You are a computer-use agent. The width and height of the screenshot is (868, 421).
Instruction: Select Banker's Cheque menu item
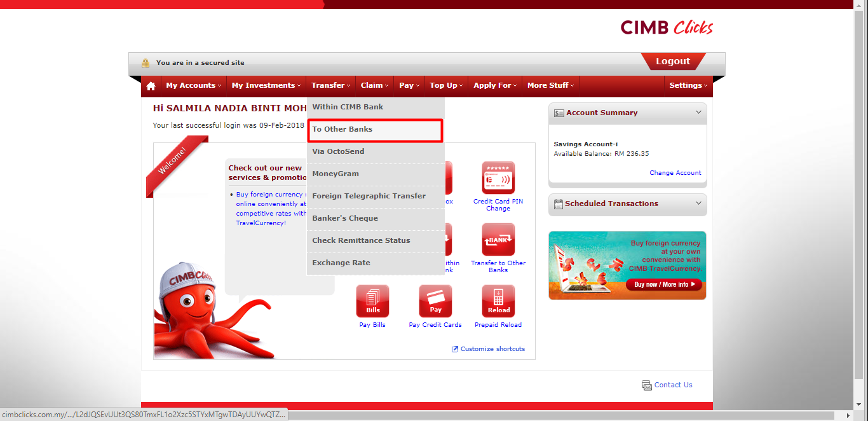point(376,219)
